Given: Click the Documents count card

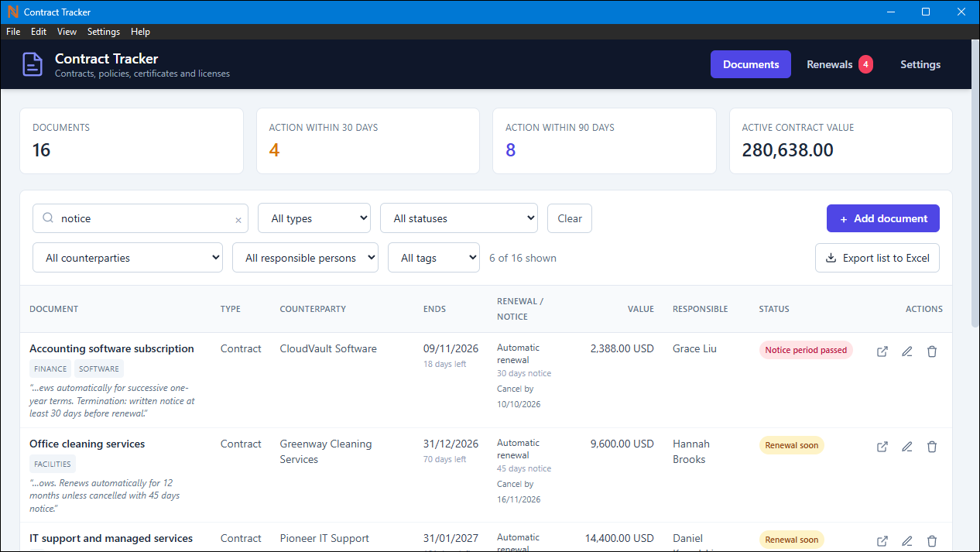Looking at the screenshot, I should pyautogui.click(x=132, y=141).
